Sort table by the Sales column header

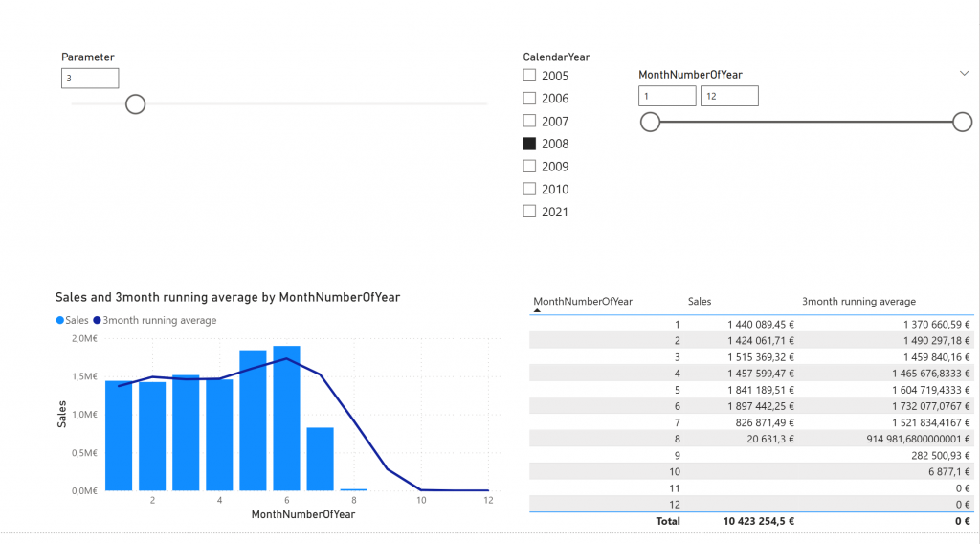[700, 302]
